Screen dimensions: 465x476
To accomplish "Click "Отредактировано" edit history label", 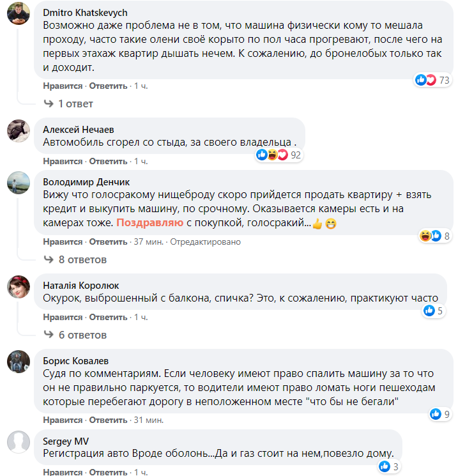I will click(x=205, y=242).
